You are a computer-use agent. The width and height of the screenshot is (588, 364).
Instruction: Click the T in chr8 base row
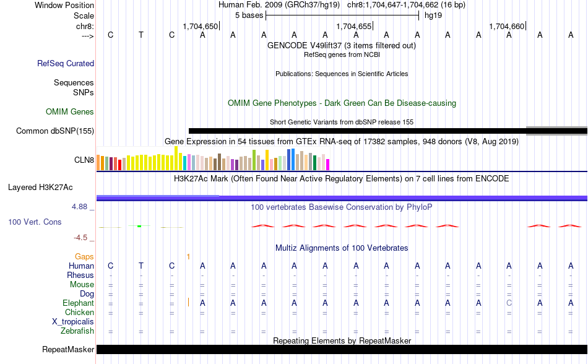[141, 35]
